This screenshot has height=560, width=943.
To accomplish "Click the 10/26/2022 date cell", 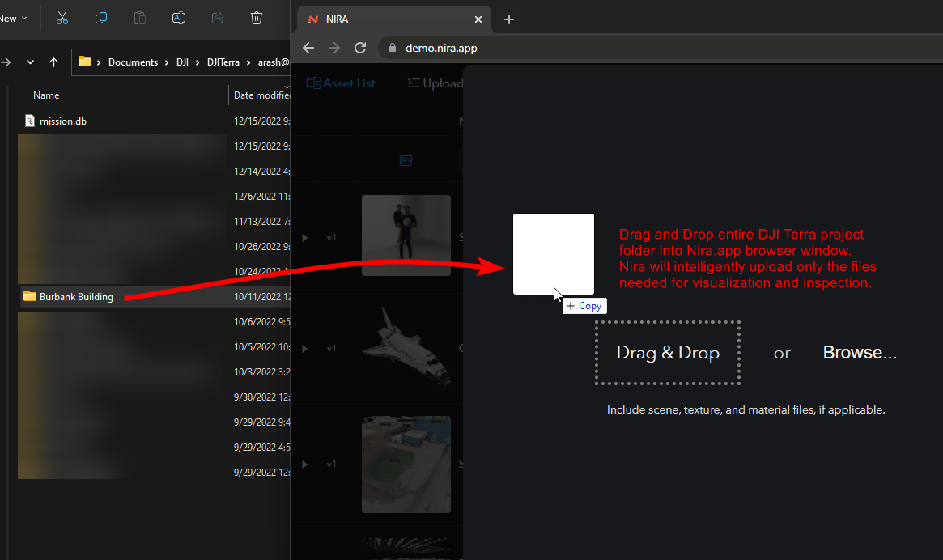I will tap(261, 247).
